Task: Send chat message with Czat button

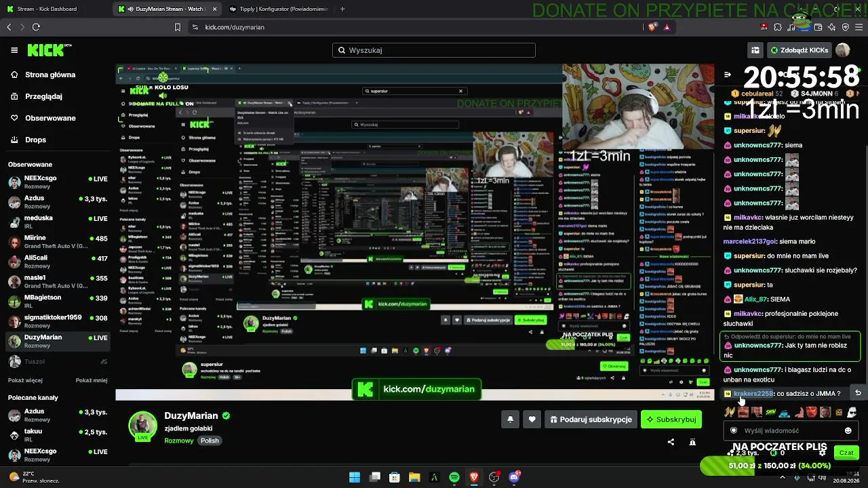Action: (846, 453)
